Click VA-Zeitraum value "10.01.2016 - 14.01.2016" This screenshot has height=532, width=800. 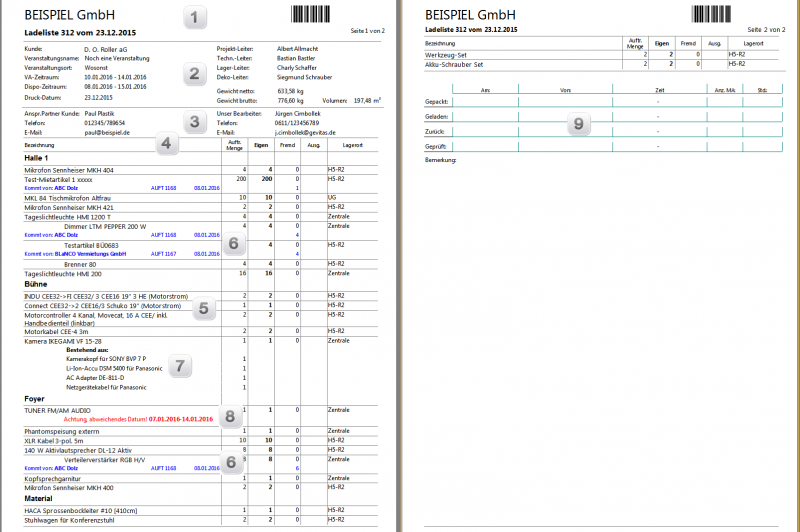click(115, 78)
